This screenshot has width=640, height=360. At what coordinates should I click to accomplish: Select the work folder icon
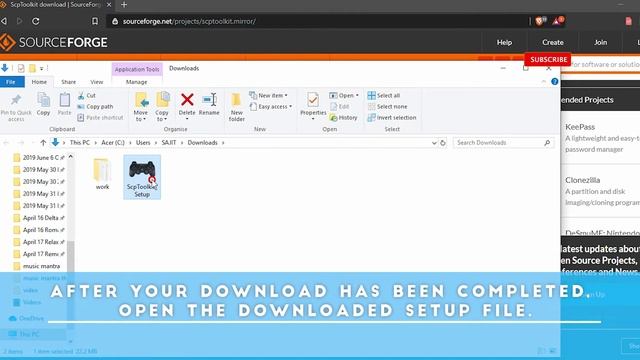click(102, 170)
